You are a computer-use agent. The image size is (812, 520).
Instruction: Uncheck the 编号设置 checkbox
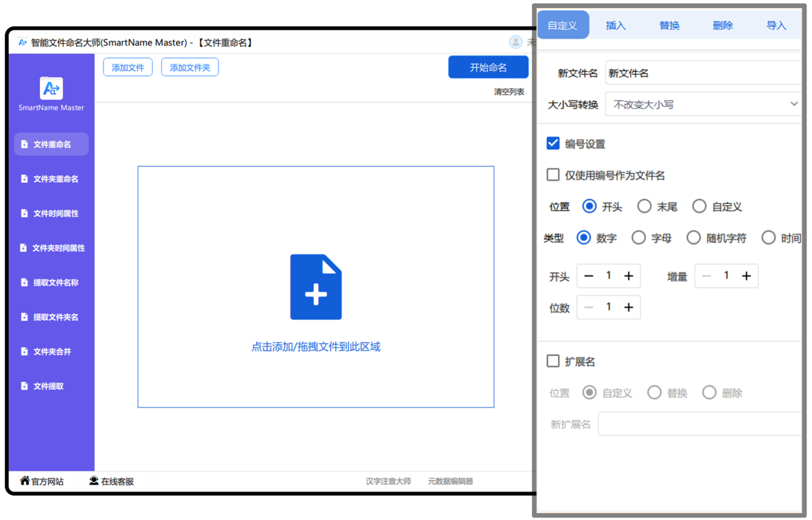point(553,144)
